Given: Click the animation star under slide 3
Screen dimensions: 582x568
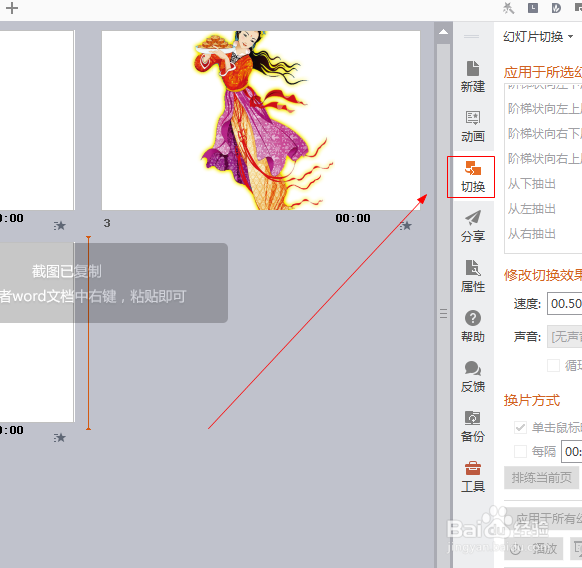Looking at the screenshot, I should [x=406, y=226].
